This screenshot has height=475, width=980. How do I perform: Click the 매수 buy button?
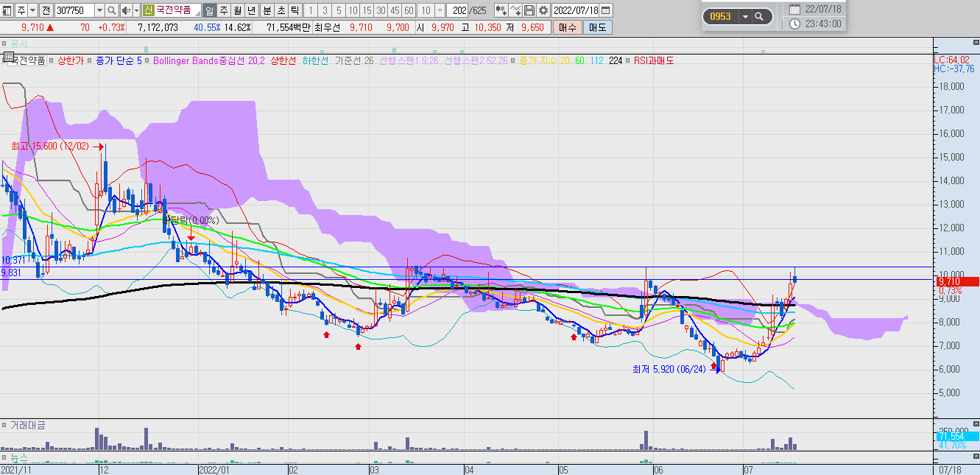point(568,27)
